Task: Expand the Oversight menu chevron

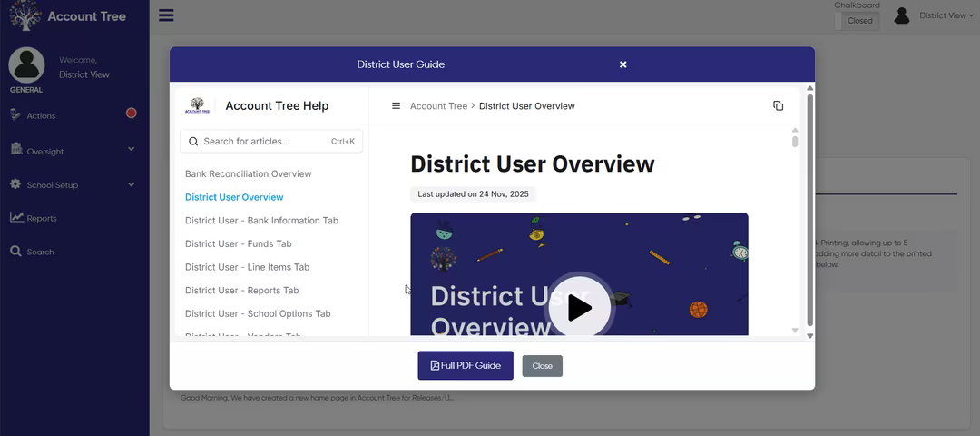Action: click(x=132, y=150)
